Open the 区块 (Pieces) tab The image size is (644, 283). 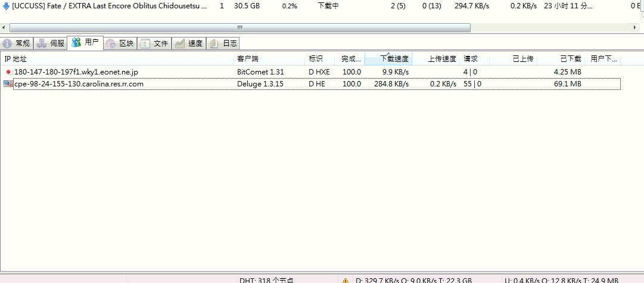click(120, 43)
